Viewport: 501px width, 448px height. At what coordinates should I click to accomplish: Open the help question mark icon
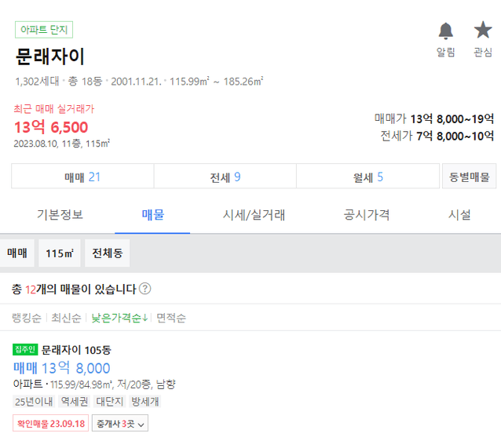click(x=145, y=289)
